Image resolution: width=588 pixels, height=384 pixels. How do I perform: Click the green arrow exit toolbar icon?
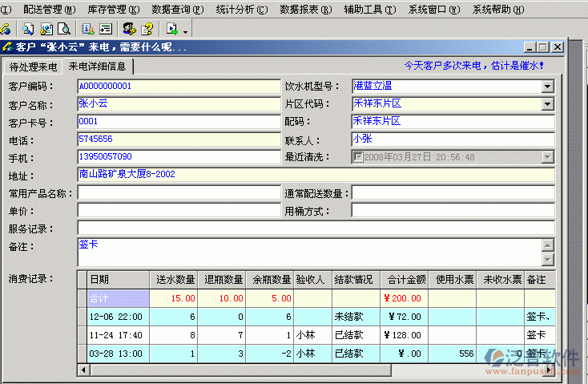171,30
